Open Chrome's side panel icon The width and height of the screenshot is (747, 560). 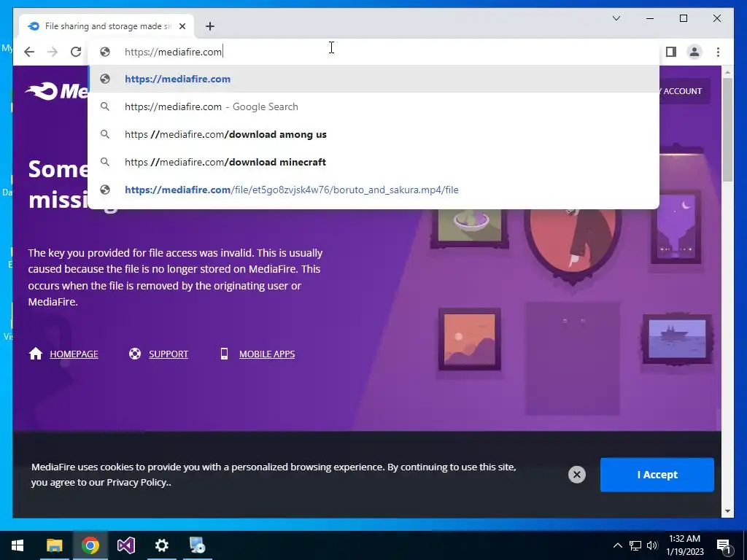pyautogui.click(x=671, y=52)
